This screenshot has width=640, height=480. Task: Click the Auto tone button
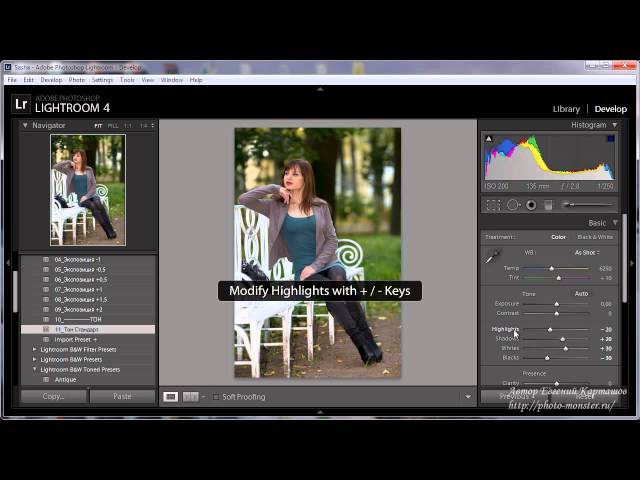tap(581, 294)
